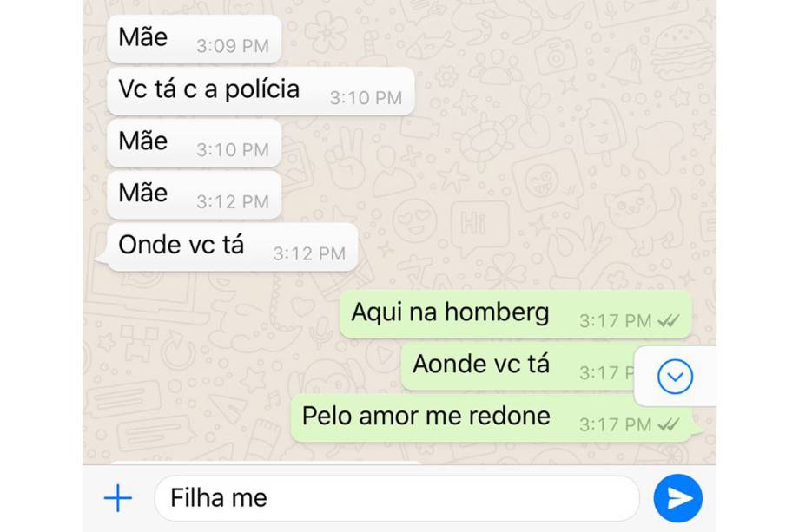Screen dimensions: 799x532
Task: Tap the blue send arrow button
Action: [x=677, y=498]
